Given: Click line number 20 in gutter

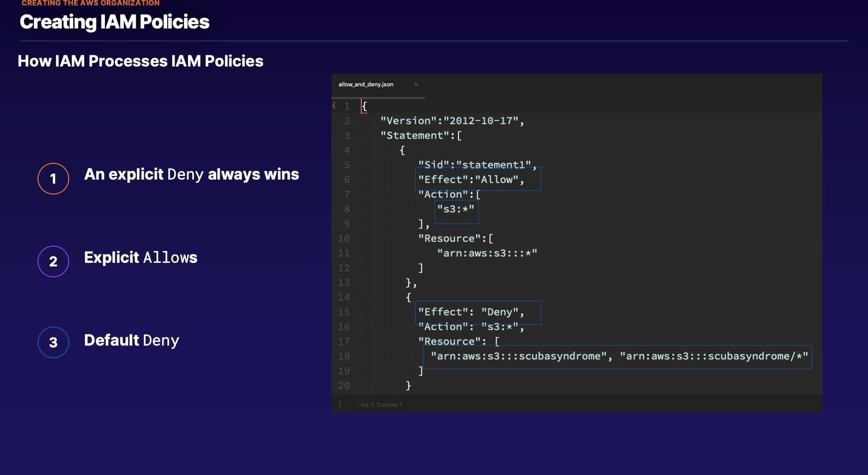Looking at the screenshot, I should [x=344, y=385].
